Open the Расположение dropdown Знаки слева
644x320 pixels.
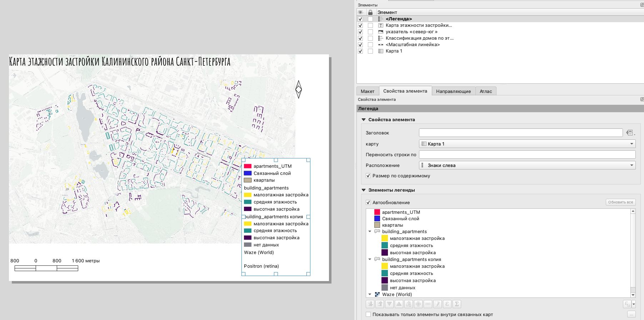[x=527, y=165]
